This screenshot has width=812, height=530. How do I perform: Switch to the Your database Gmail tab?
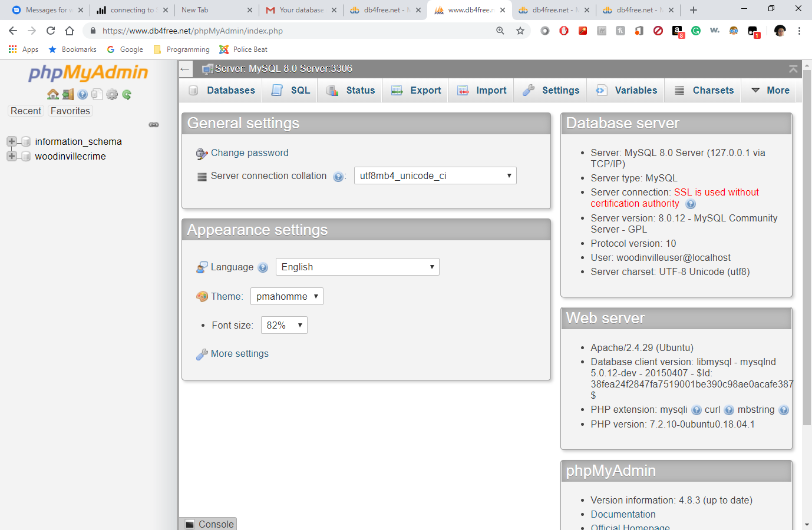pos(301,10)
